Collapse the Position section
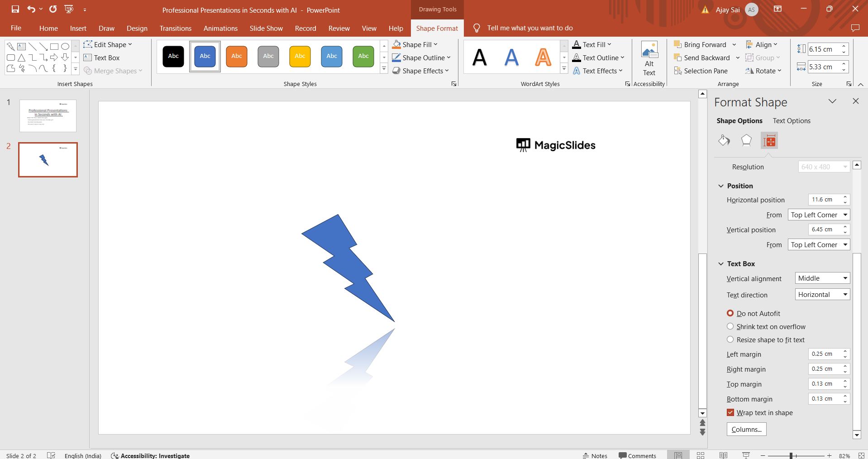This screenshot has height=459, width=868. (x=721, y=186)
